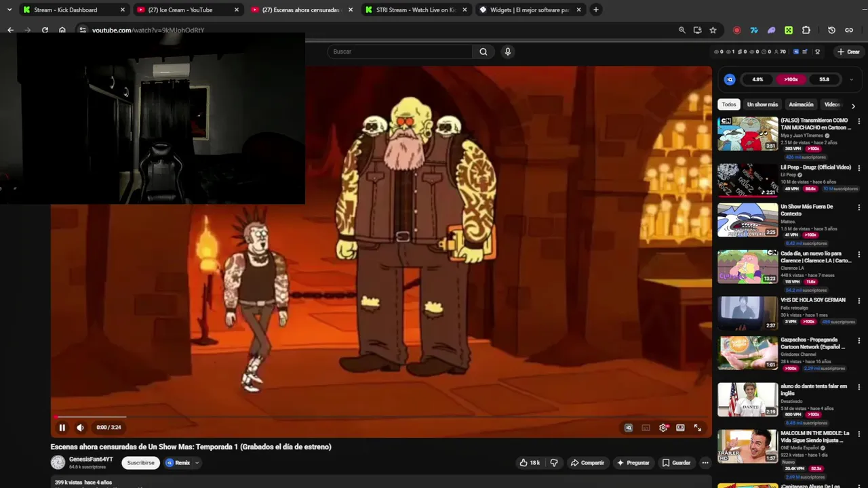Open the GenesisFan64YT channel name link
868x488 pixels.
click(x=91, y=460)
